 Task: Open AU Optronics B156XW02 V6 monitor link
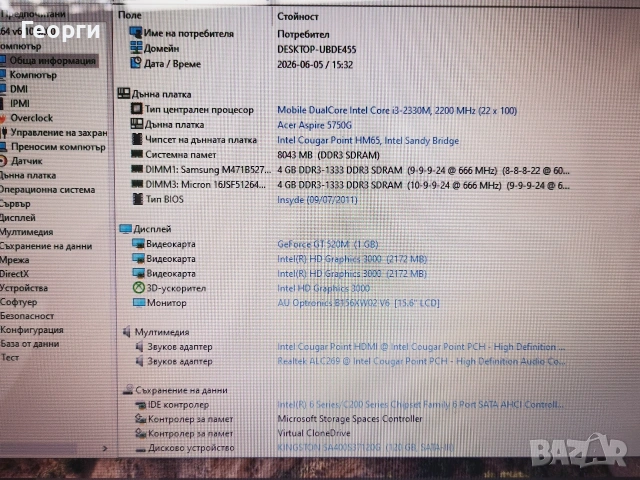(x=358, y=303)
